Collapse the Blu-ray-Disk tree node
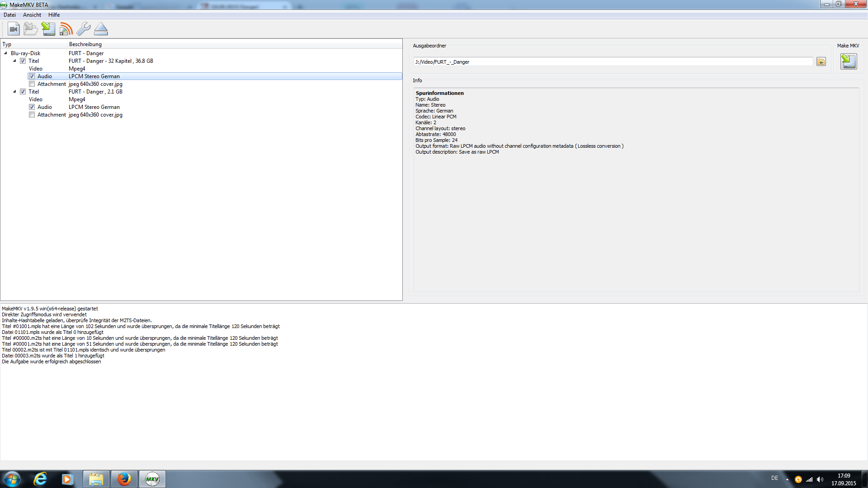Image resolution: width=868 pixels, height=488 pixels. tap(5, 53)
